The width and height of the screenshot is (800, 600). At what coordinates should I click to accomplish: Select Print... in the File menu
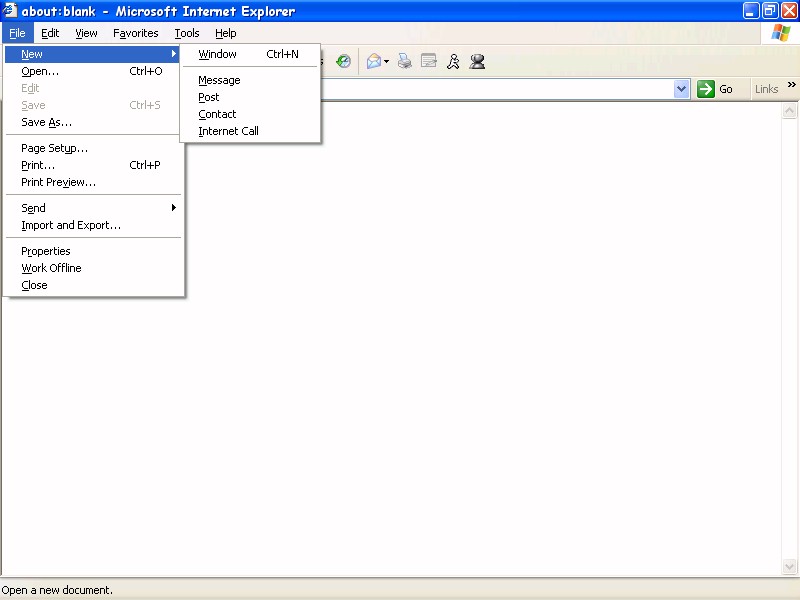[92, 165]
